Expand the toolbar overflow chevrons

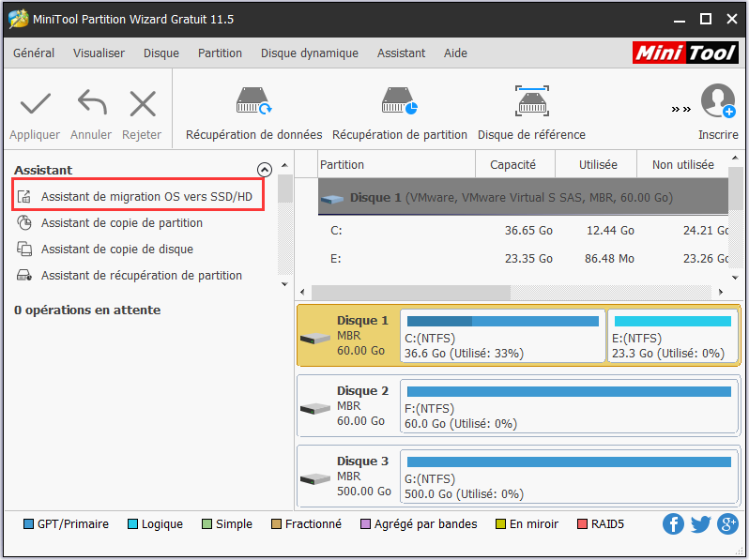click(681, 110)
